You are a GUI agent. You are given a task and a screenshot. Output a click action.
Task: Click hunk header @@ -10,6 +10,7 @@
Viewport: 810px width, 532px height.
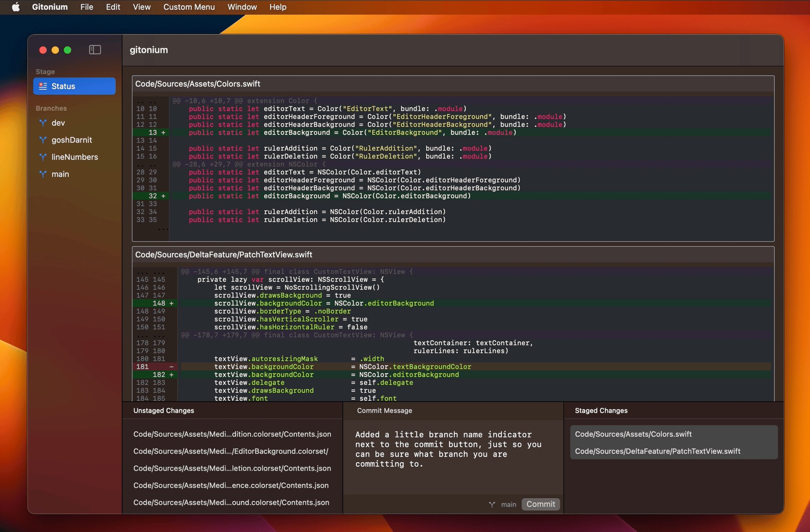245,101
